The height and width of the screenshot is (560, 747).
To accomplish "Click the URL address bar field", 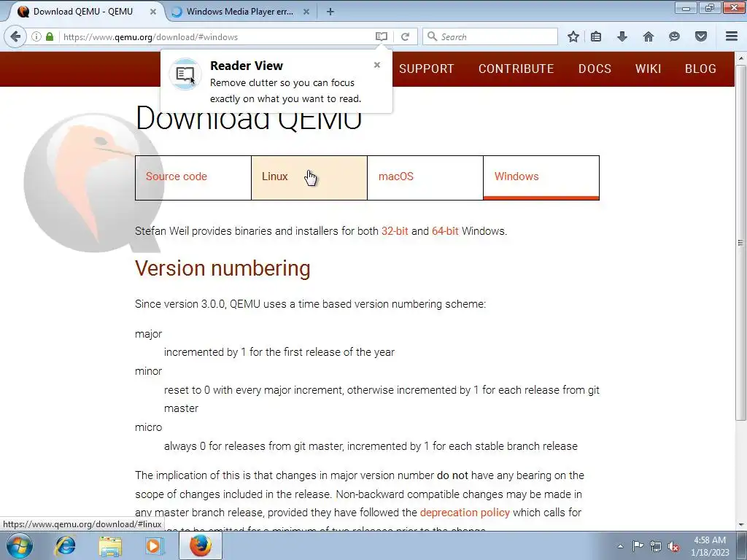I will pos(217,36).
